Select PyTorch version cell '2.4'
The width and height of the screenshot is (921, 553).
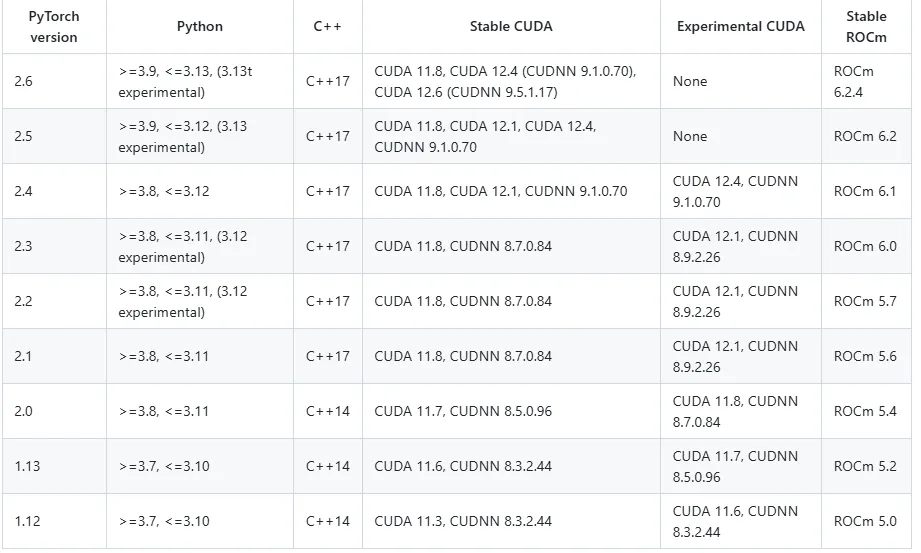pyautogui.click(x=54, y=191)
